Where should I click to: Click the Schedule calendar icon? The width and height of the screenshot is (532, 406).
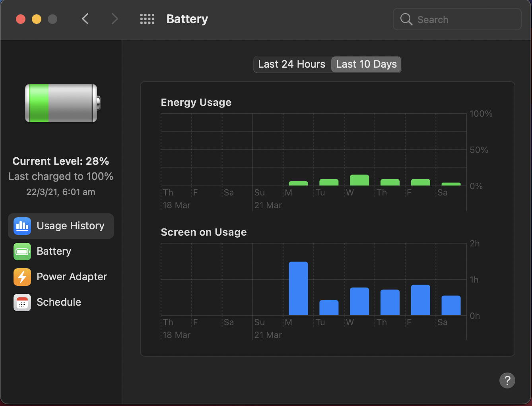[x=22, y=303]
